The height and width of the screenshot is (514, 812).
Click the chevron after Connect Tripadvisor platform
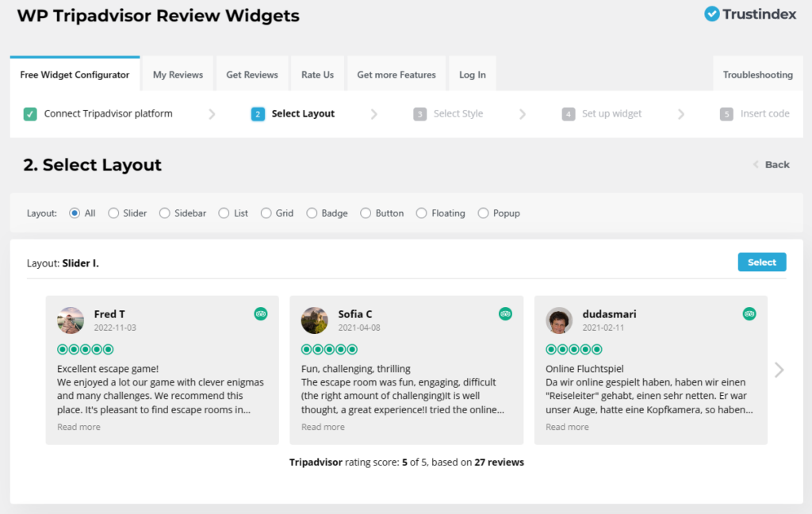coord(212,113)
